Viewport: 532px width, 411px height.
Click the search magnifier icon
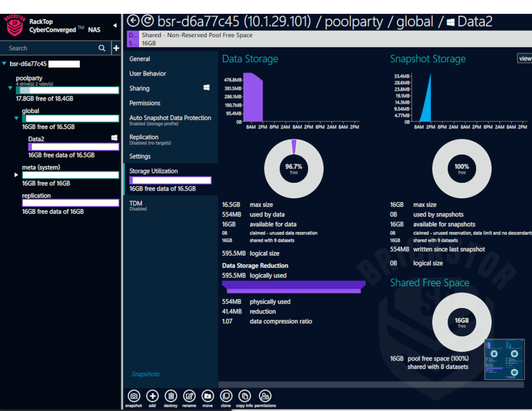pyautogui.click(x=101, y=48)
